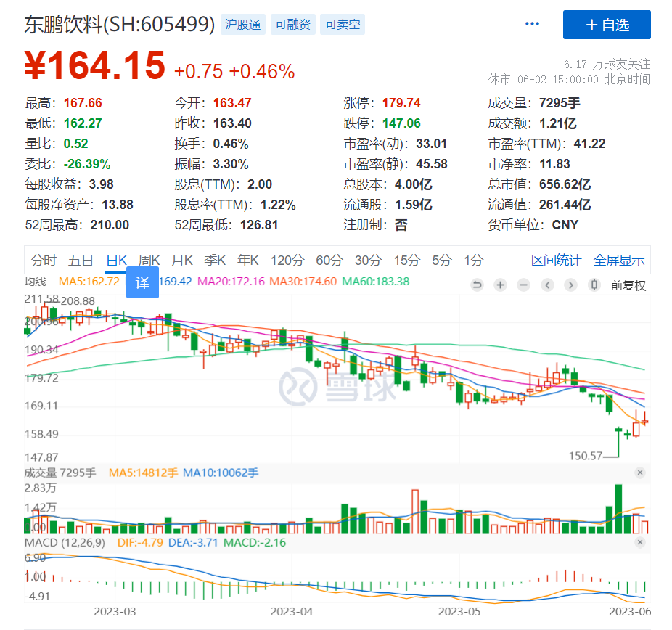Select the 月K chart tab
672x630 pixels.
click(182, 260)
